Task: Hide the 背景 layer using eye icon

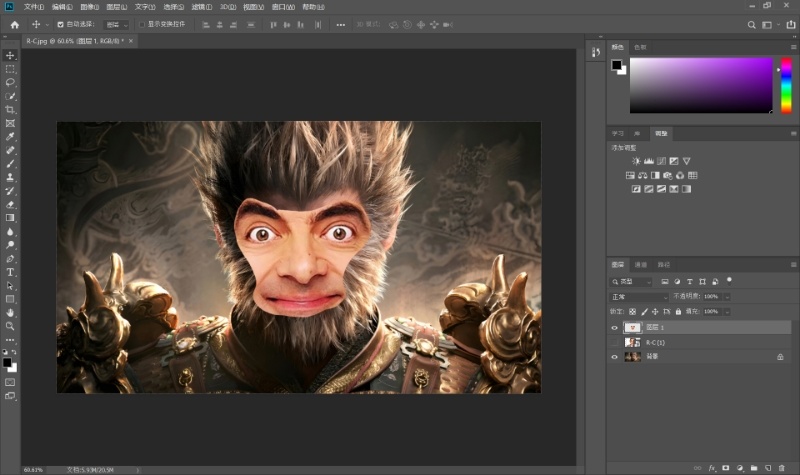Action: click(615, 356)
